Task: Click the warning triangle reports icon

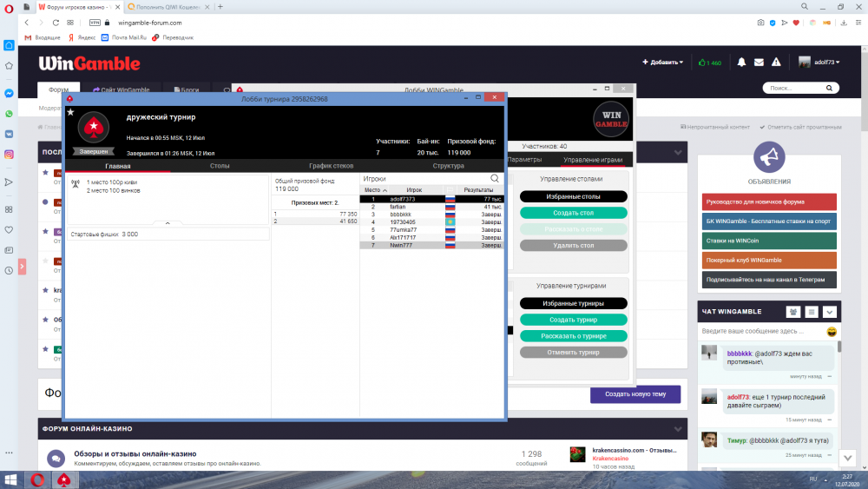Action: pos(778,63)
